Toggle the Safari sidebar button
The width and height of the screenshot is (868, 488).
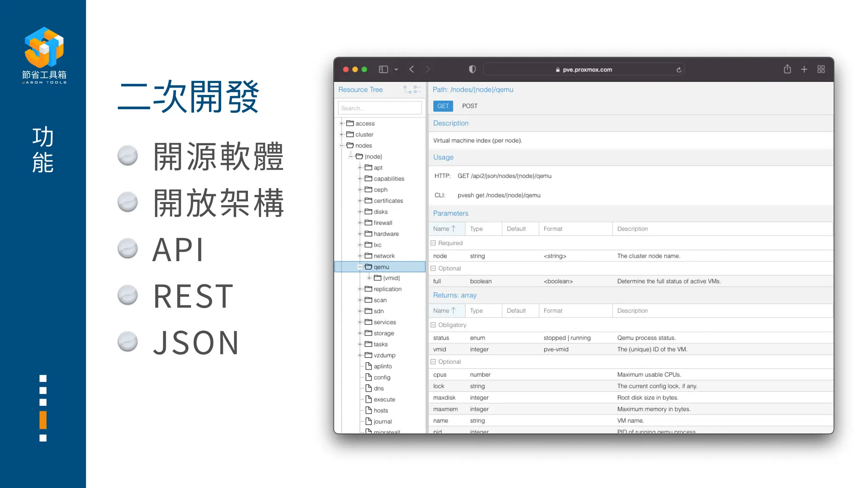coord(383,69)
